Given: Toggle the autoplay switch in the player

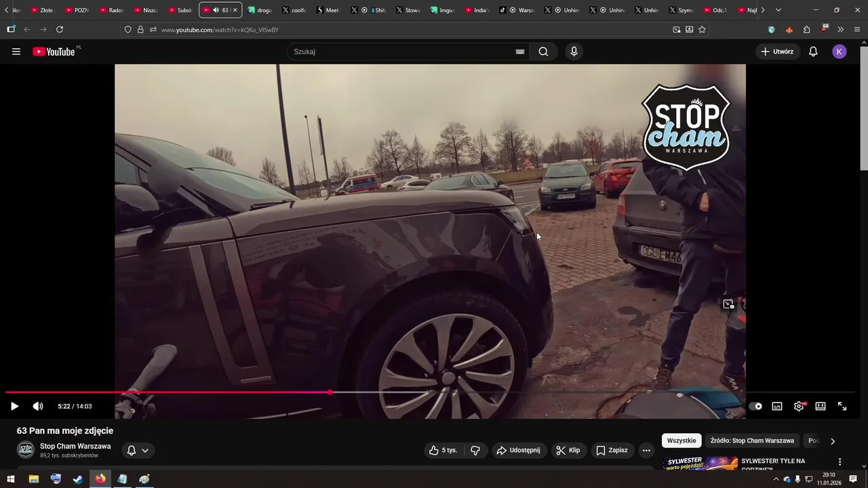Looking at the screenshot, I should point(755,406).
